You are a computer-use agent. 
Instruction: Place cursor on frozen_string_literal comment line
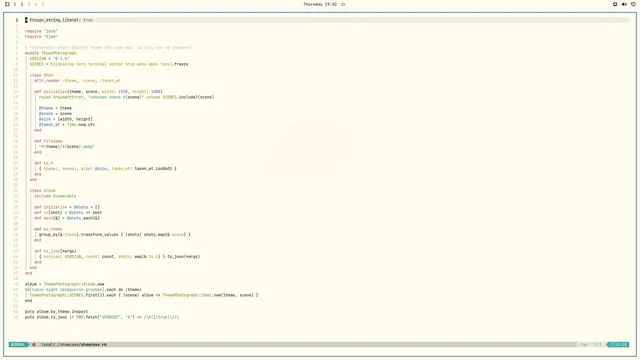[x=58, y=20]
